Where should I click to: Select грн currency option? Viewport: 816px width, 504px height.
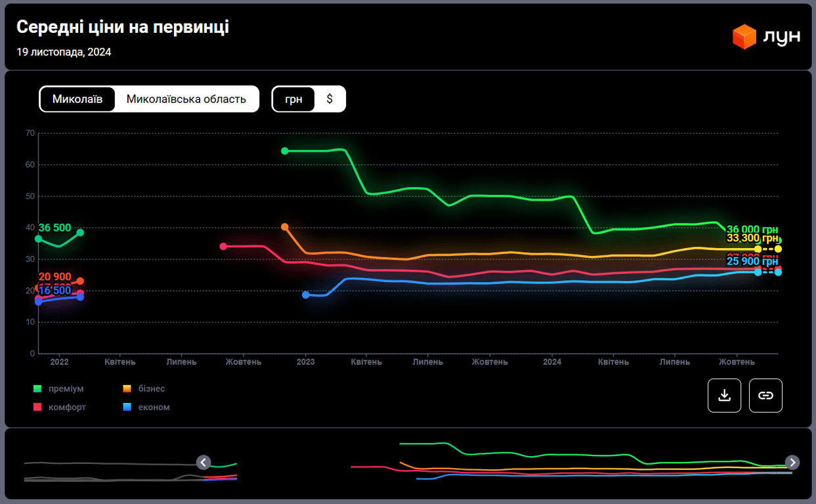(x=293, y=99)
